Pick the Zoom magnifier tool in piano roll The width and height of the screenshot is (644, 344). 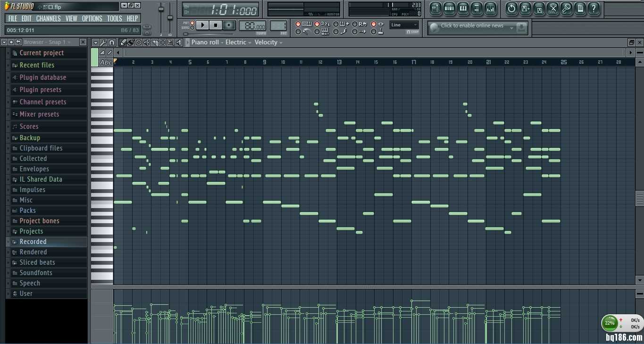(170, 42)
